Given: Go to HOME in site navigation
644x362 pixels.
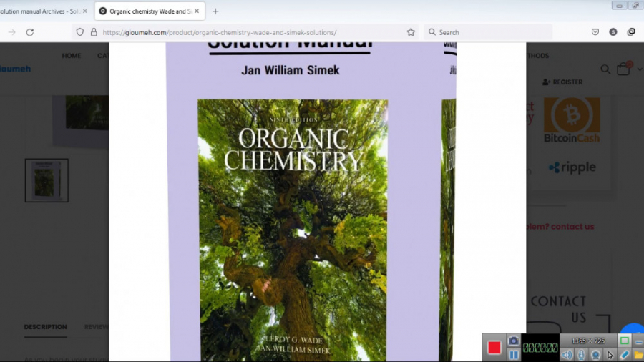Looking at the screenshot, I should click(x=72, y=55).
